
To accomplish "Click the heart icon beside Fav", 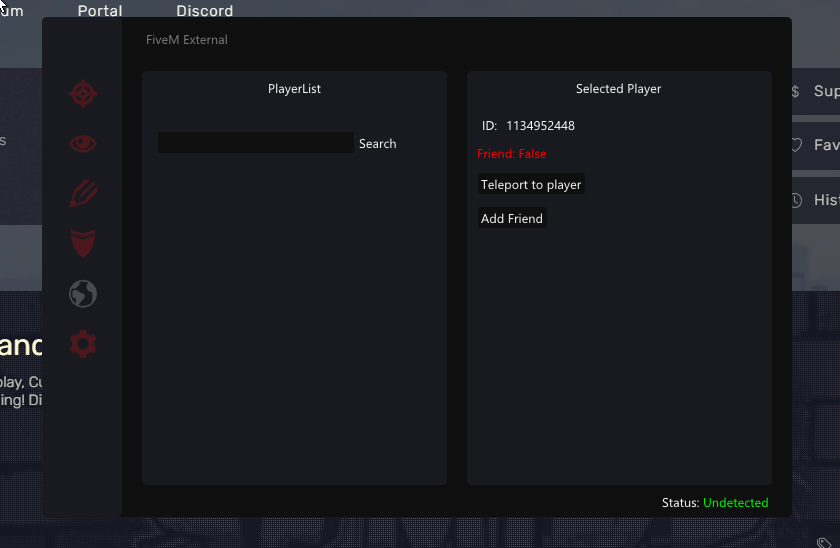I will click(x=797, y=145).
